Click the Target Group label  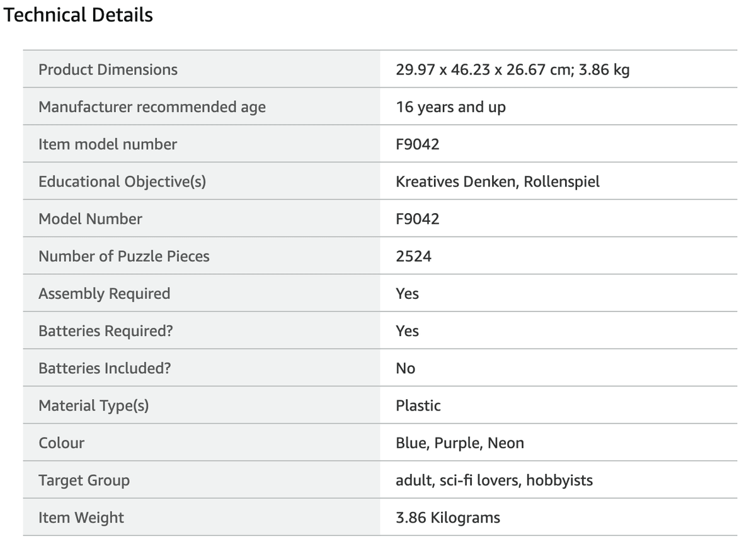coord(84,480)
